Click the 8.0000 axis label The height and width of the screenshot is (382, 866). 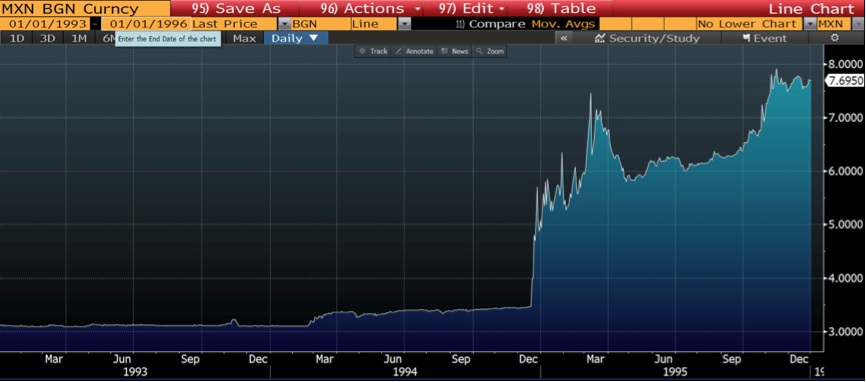coord(846,64)
